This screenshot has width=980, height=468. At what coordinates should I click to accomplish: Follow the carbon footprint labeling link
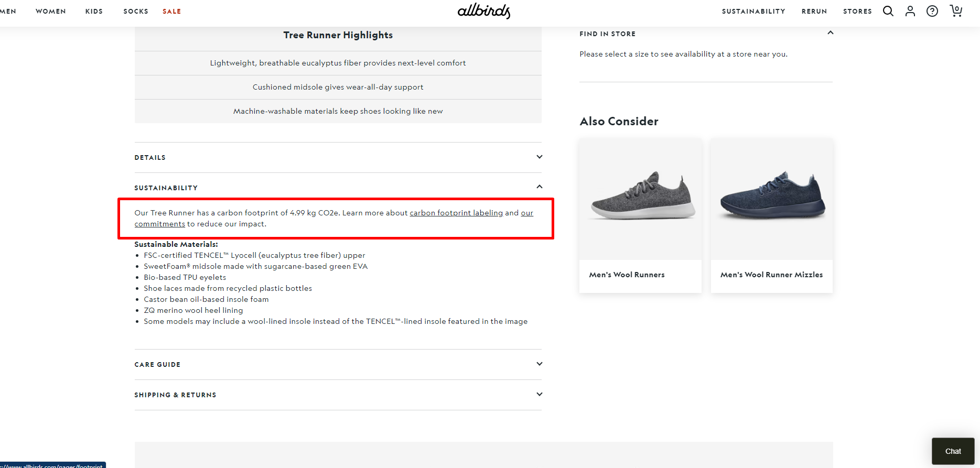tap(456, 213)
